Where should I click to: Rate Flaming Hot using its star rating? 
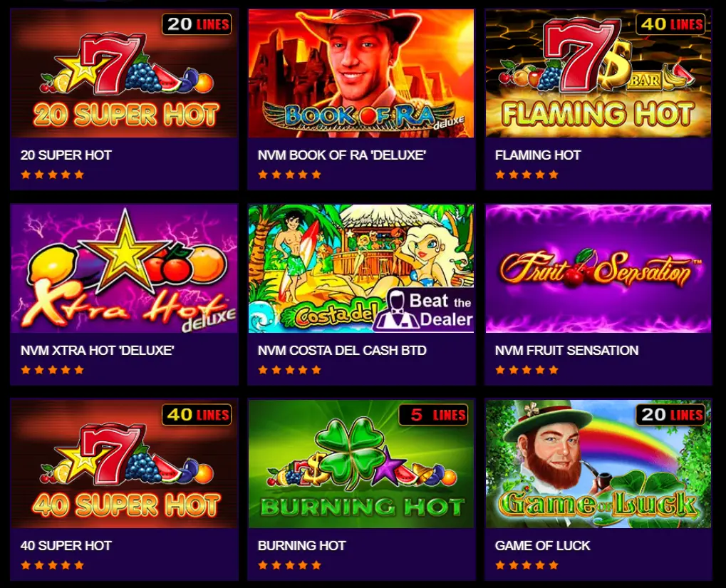(527, 175)
